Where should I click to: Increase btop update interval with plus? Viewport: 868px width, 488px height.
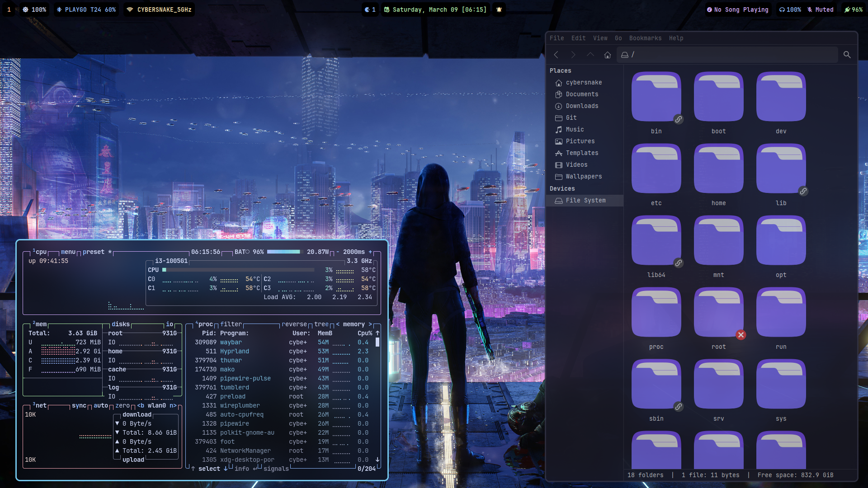370,252
